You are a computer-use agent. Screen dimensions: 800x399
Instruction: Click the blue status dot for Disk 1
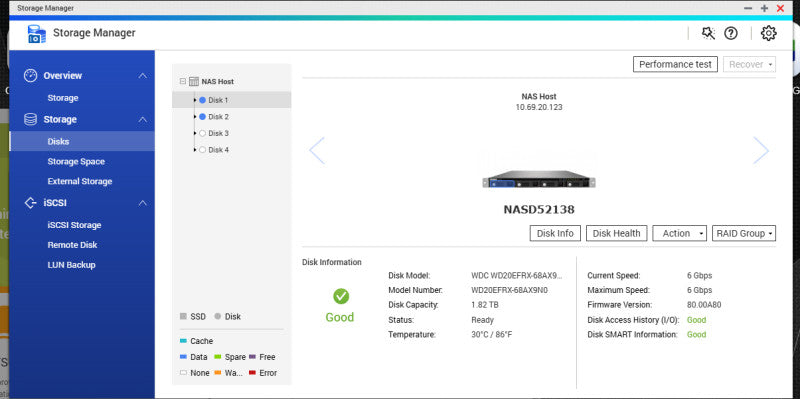[x=202, y=101]
